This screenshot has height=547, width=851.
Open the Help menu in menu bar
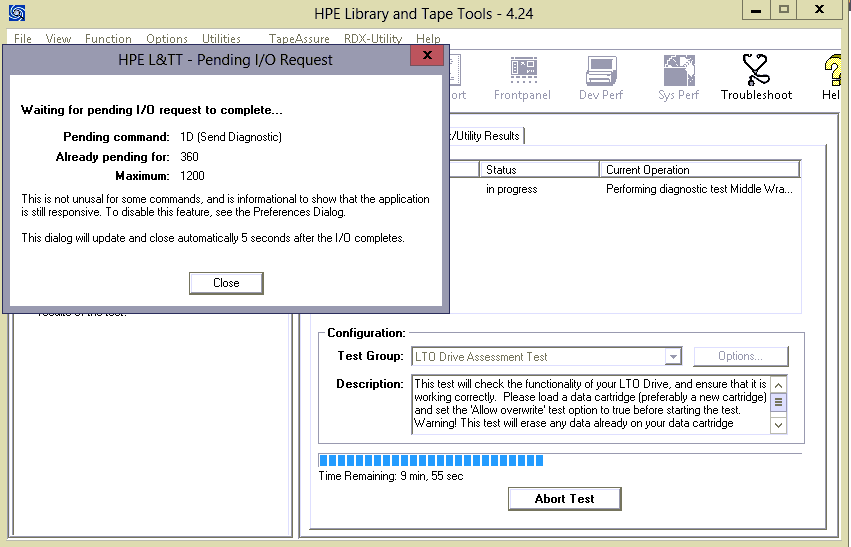point(428,39)
